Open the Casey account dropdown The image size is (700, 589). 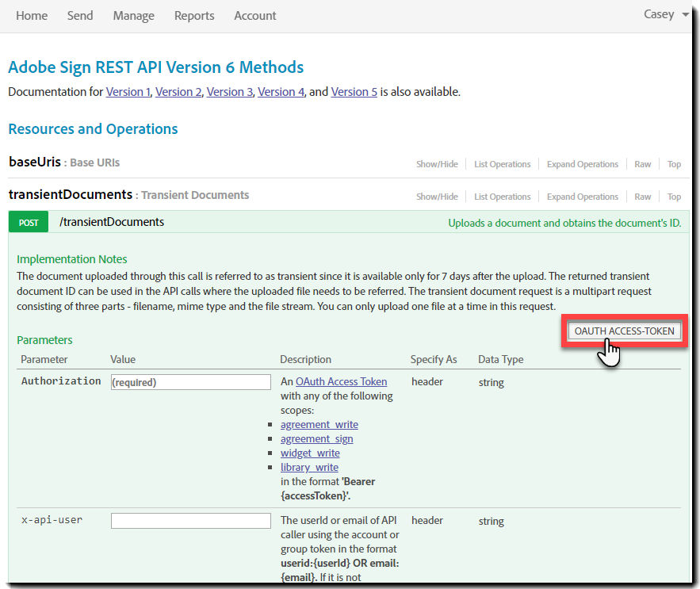666,15
